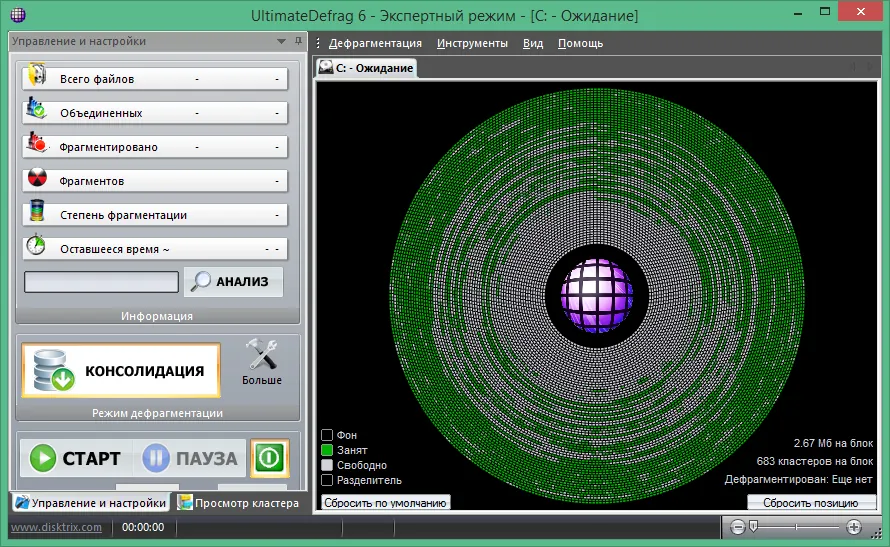
Task: Click the menu bar grip handle
Action: pyautogui.click(x=318, y=43)
